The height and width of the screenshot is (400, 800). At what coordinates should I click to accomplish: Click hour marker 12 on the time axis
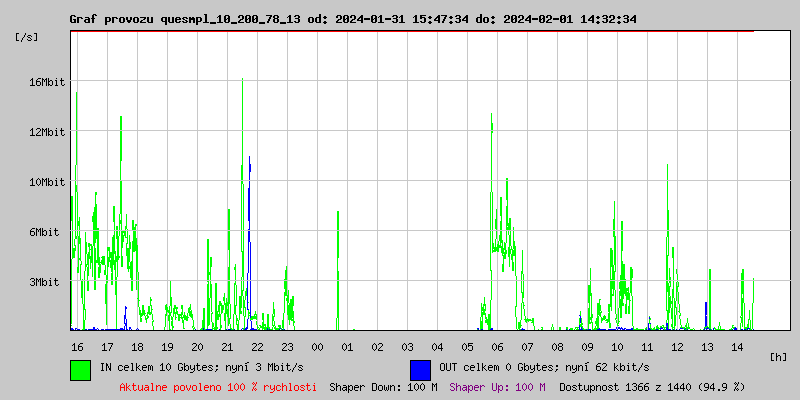(x=677, y=346)
